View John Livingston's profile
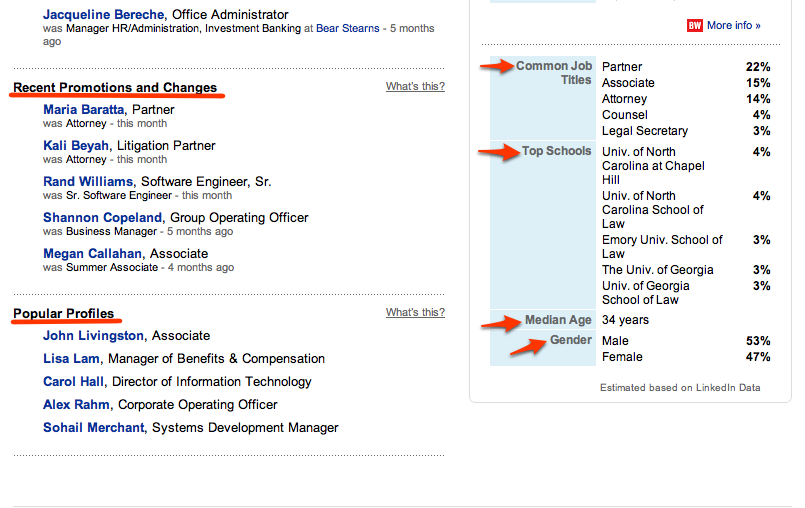 pos(93,336)
